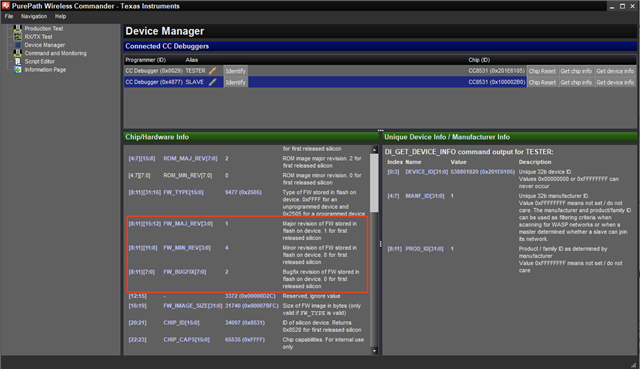Edit alias pencil for SLAVE debugger

coord(213,82)
